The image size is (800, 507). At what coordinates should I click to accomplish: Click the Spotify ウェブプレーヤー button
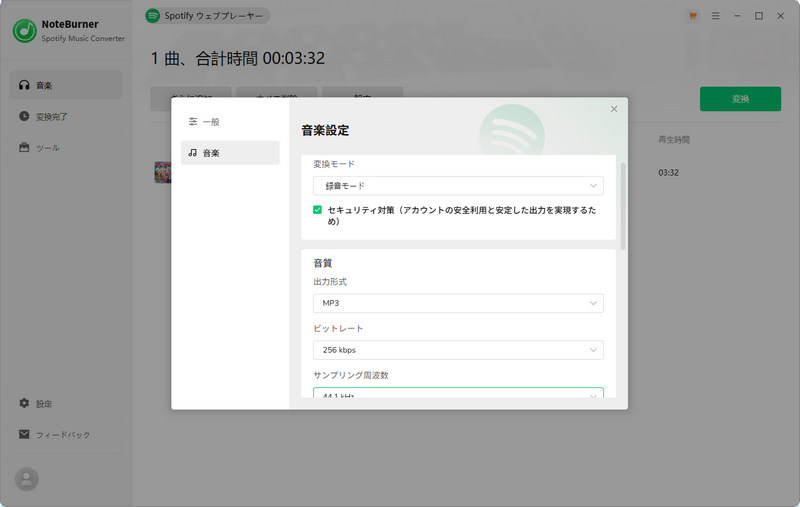(x=207, y=16)
